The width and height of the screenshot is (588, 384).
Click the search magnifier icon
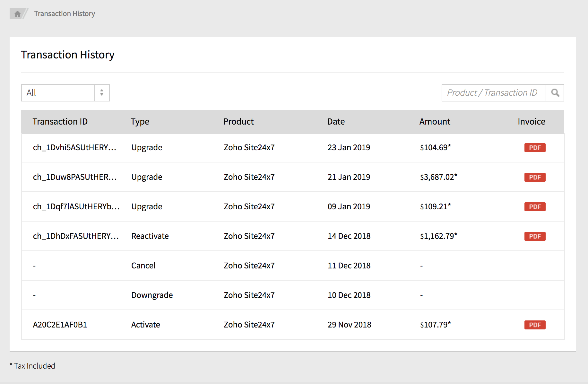(x=555, y=93)
